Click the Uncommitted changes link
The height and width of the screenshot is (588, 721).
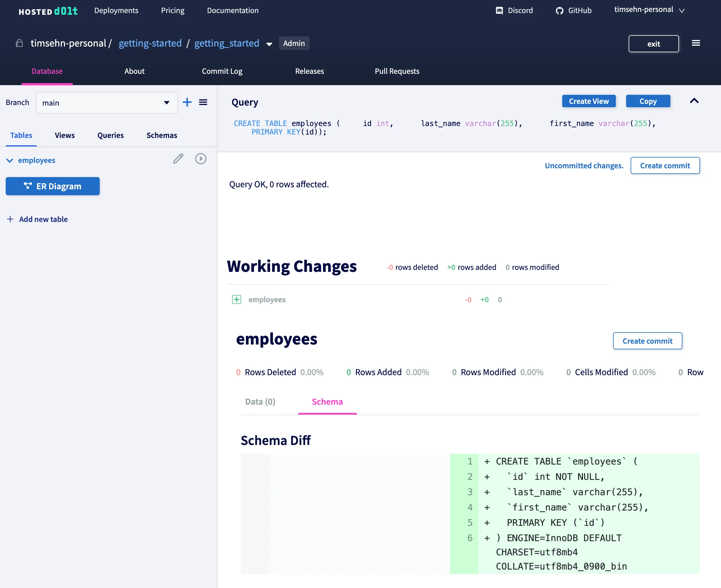tap(584, 166)
